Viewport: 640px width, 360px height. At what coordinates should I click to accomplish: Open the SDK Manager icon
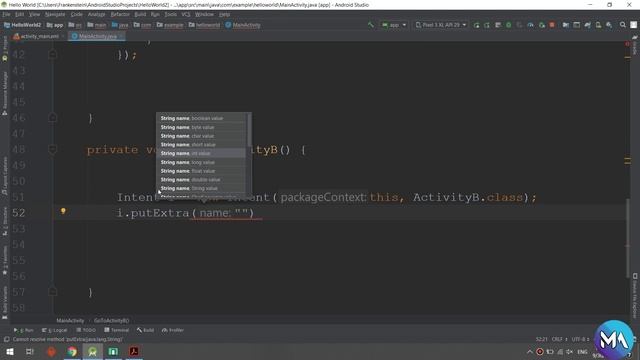(x=609, y=25)
